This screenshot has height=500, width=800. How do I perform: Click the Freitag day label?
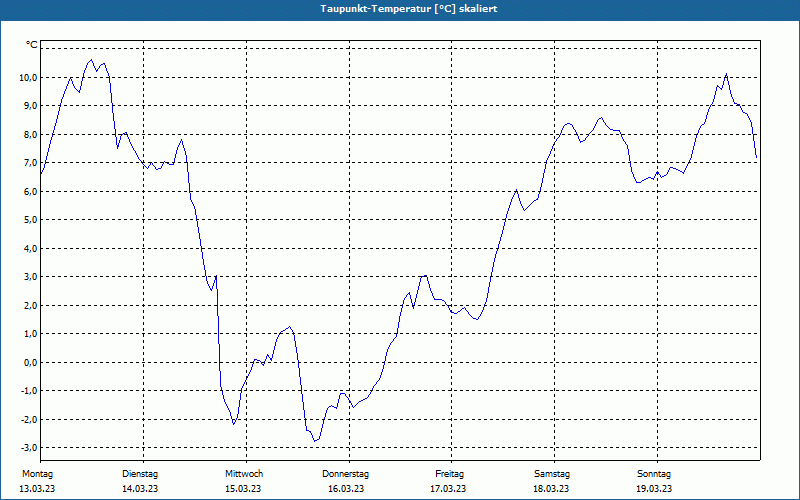pyautogui.click(x=449, y=474)
